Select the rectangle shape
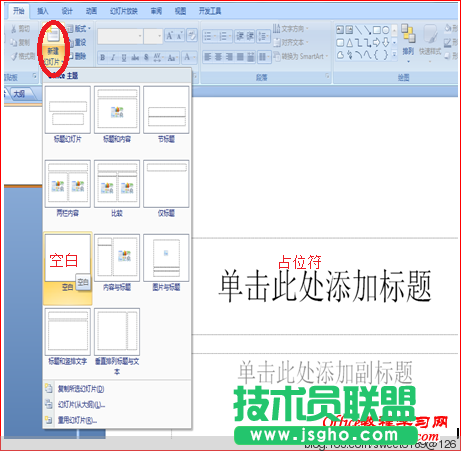461x451 pixels. (x=377, y=30)
